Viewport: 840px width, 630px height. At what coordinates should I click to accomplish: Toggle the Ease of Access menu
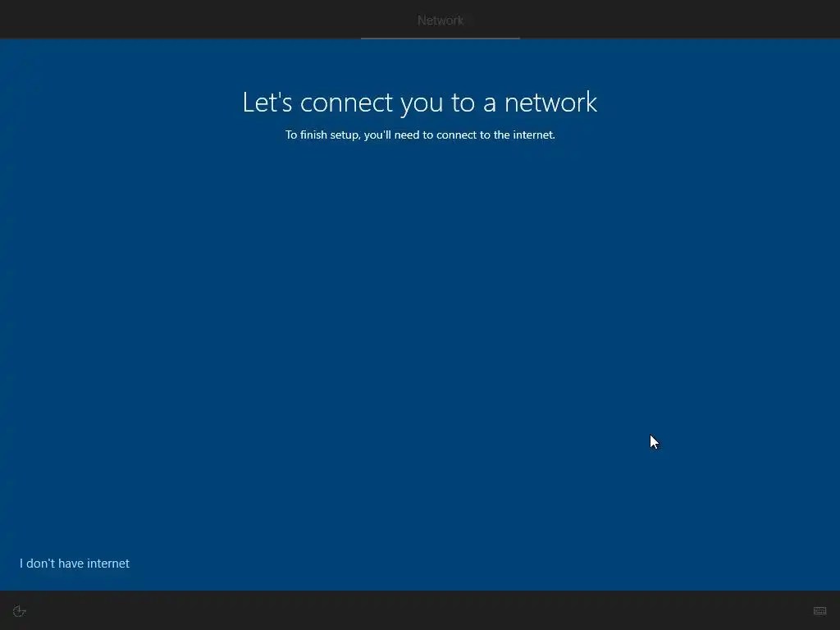pyautogui.click(x=19, y=611)
